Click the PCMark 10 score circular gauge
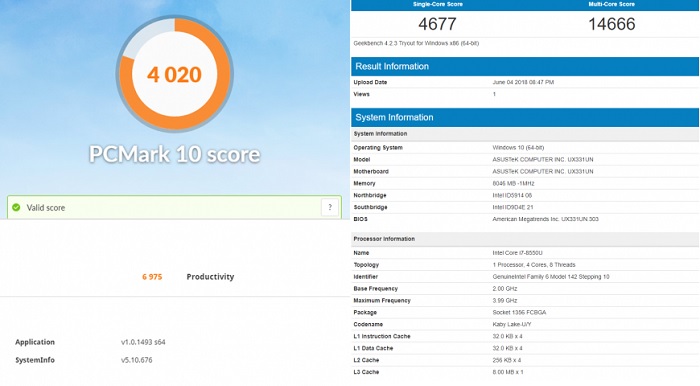 pos(175,74)
